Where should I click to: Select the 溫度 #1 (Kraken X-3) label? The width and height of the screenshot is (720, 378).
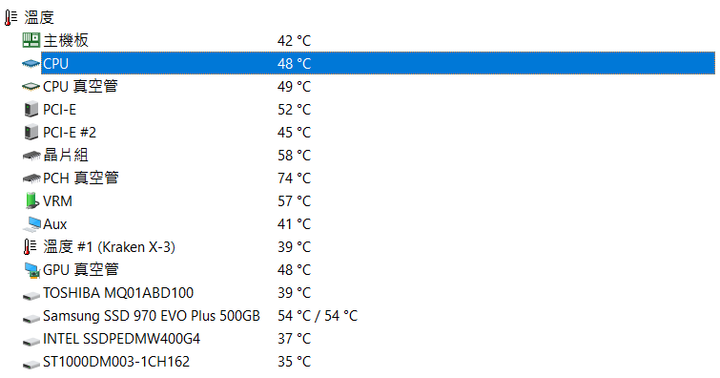pos(109,247)
